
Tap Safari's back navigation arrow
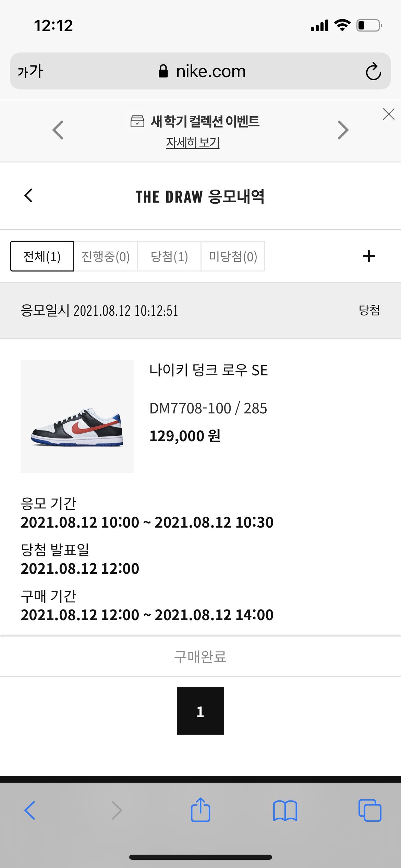tap(30, 810)
